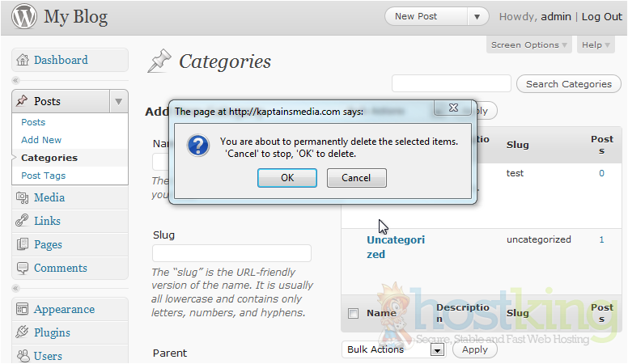The height and width of the screenshot is (364, 628).
Task: Expand the Screen Options panel
Action: (x=529, y=45)
